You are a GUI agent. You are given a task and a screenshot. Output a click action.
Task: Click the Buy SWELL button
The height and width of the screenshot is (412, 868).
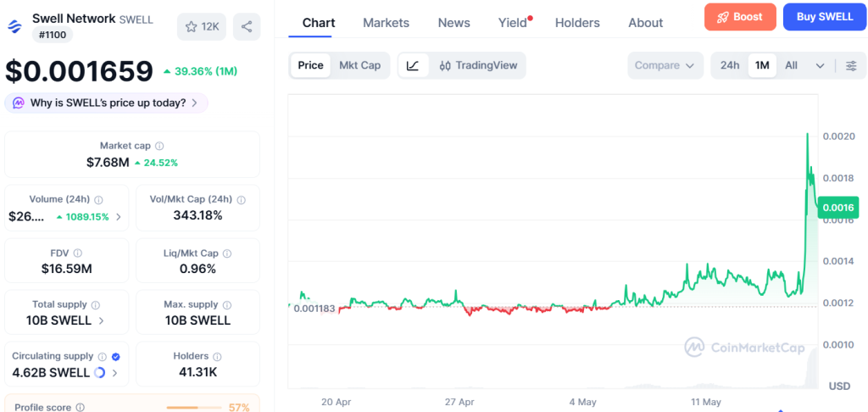[x=825, y=17]
